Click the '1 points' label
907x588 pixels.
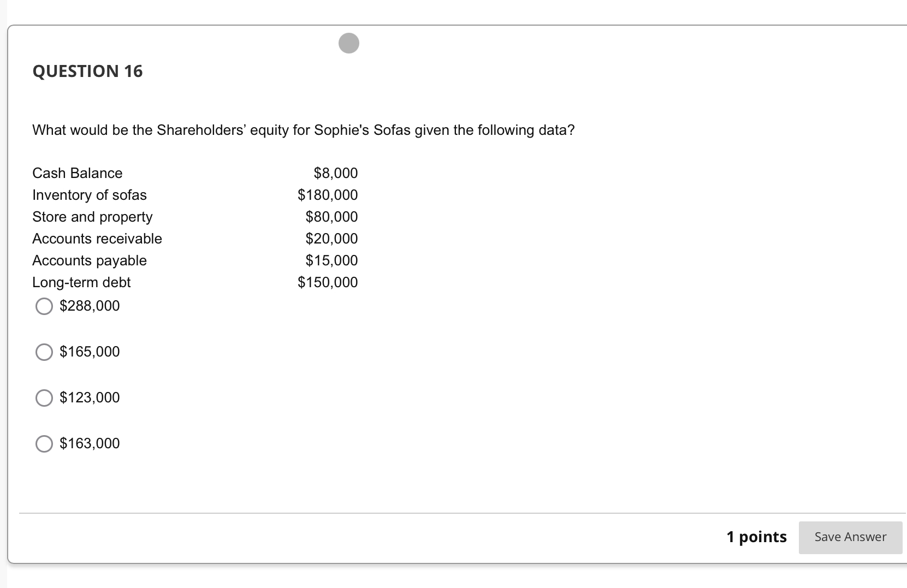tap(756, 537)
